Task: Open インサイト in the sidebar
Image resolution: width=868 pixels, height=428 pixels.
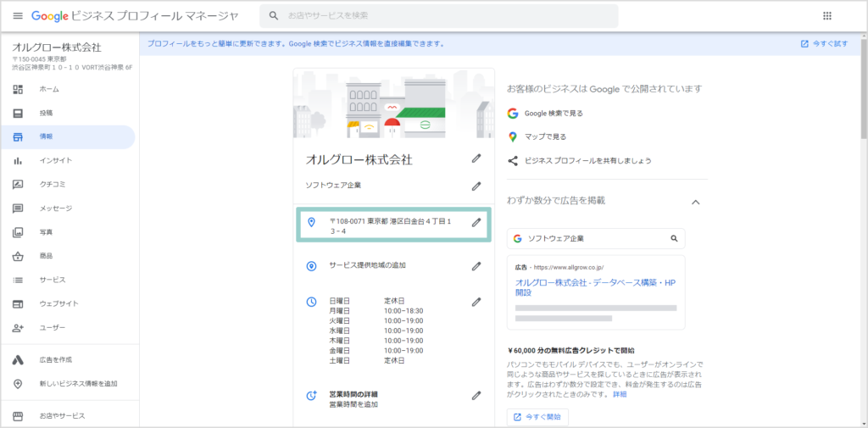Action: coord(68,160)
